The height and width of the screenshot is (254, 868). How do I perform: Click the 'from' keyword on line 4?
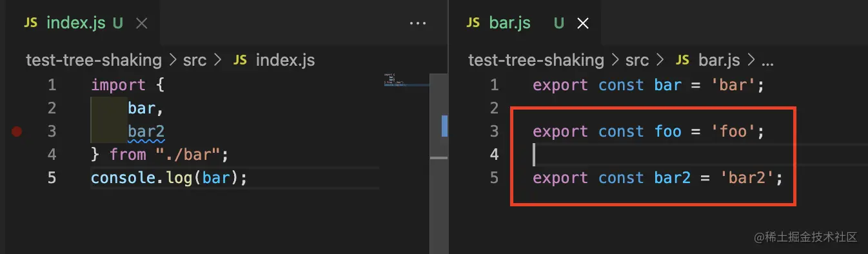pyautogui.click(x=127, y=155)
